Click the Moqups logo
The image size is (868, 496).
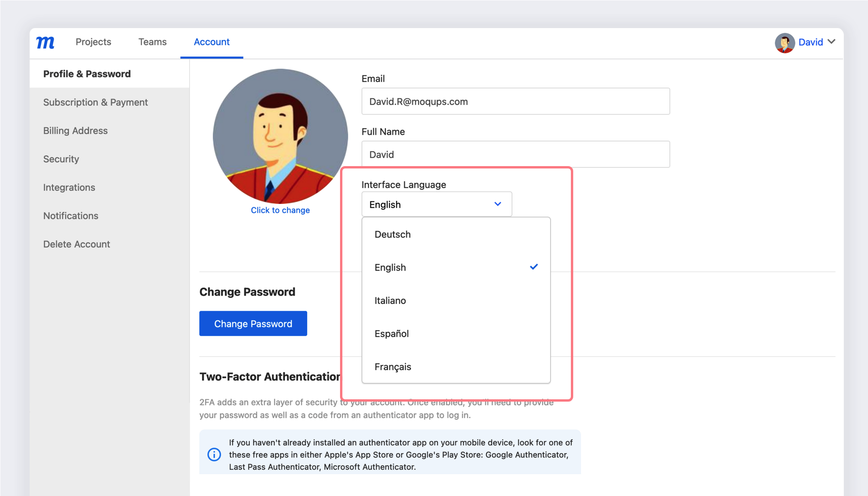point(45,42)
